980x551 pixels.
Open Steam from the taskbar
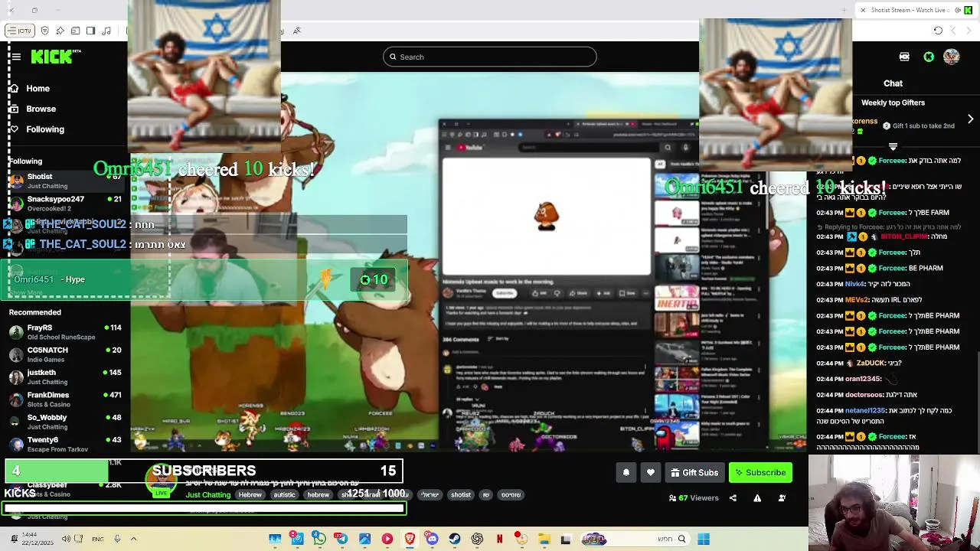tap(455, 540)
